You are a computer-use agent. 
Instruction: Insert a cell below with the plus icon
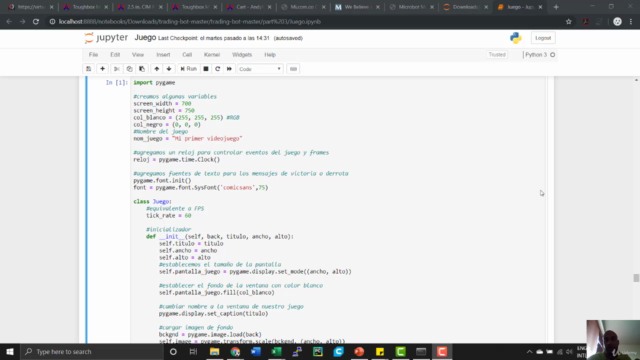click(102, 69)
